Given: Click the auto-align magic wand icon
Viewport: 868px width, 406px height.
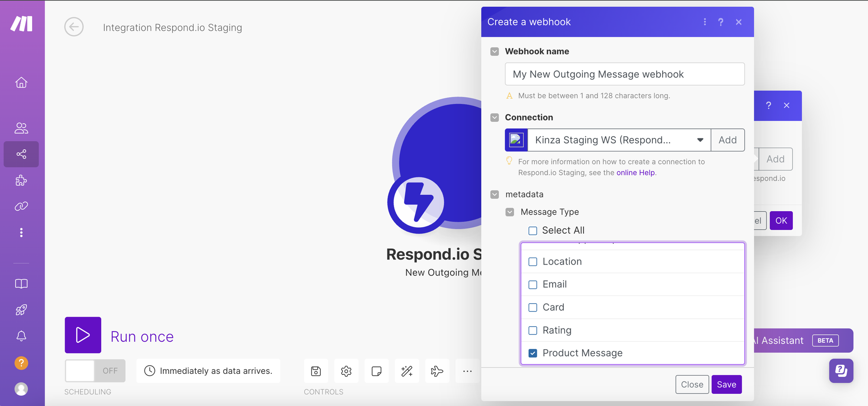Looking at the screenshot, I should [407, 371].
